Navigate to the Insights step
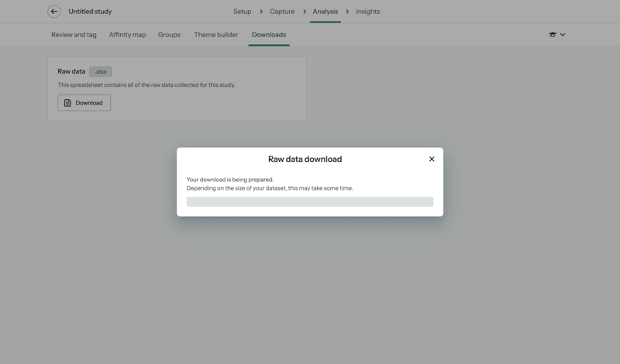Viewport: 620px width, 364px height. point(367,12)
